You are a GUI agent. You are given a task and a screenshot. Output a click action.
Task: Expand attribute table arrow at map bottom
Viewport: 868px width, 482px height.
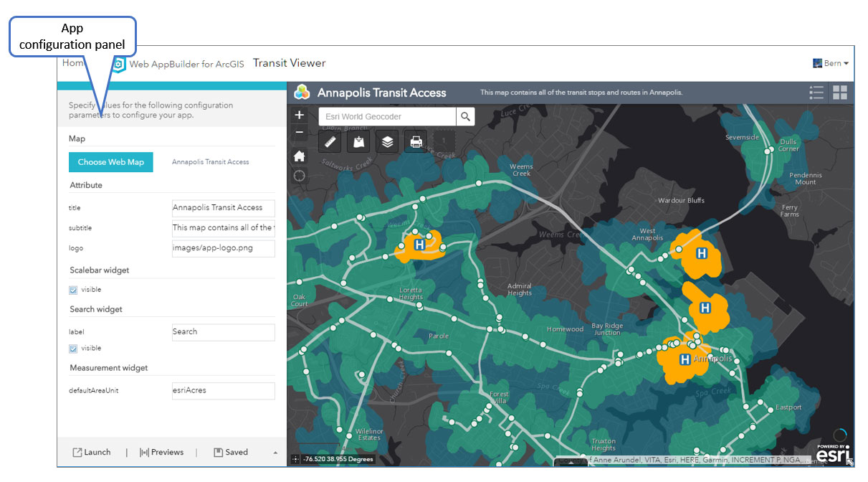tap(571, 462)
